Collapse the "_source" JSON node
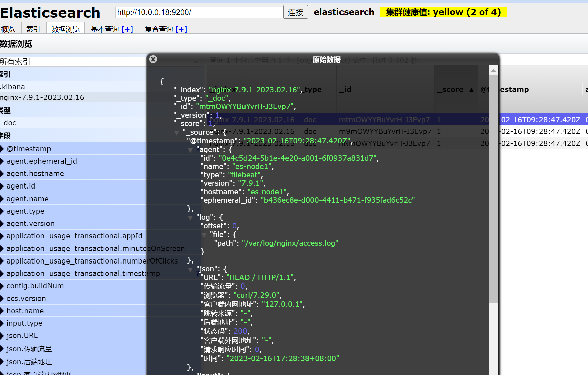The height and width of the screenshot is (375, 588). (x=177, y=133)
